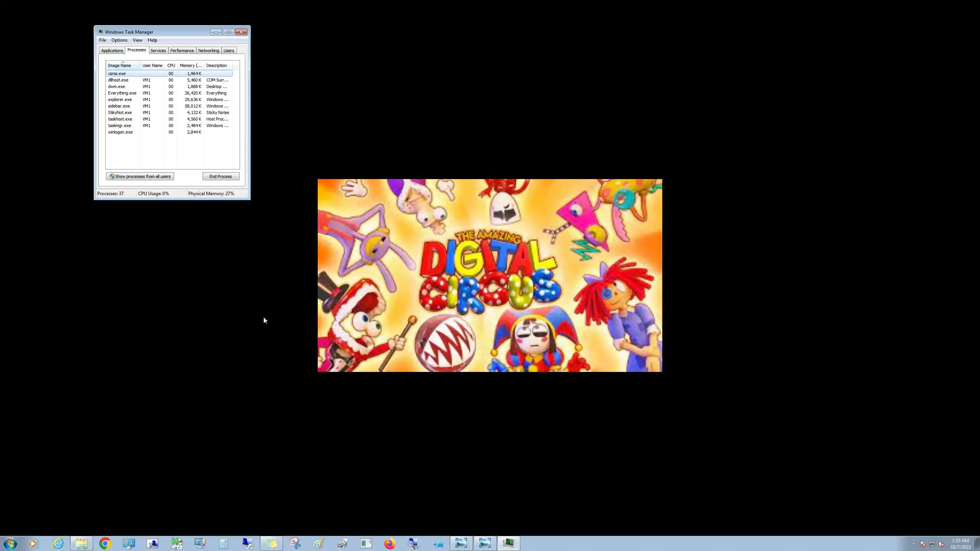Viewport: 980px width, 551px height.
Task: Open Paint from the taskbar
Action: [318, 543]
